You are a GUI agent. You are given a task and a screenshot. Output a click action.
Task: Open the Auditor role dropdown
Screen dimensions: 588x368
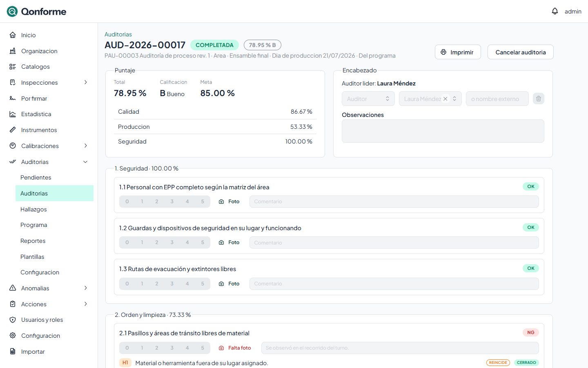coord(368,99)
